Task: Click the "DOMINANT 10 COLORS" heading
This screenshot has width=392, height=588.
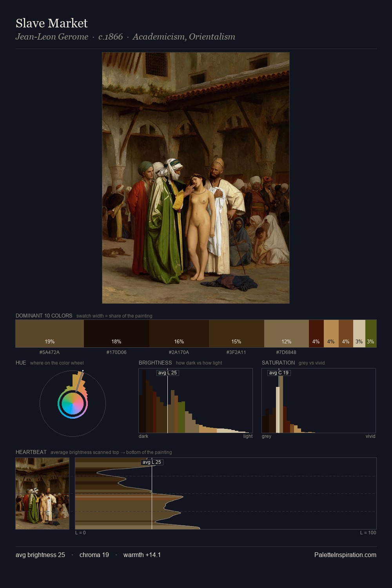Action: point(44,316)
